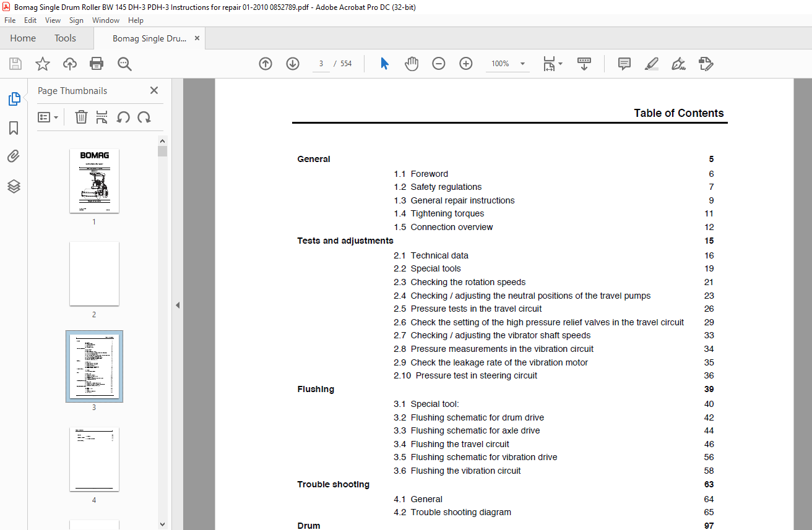Select the page 1 thumbnail

click(x=94, y=181)
